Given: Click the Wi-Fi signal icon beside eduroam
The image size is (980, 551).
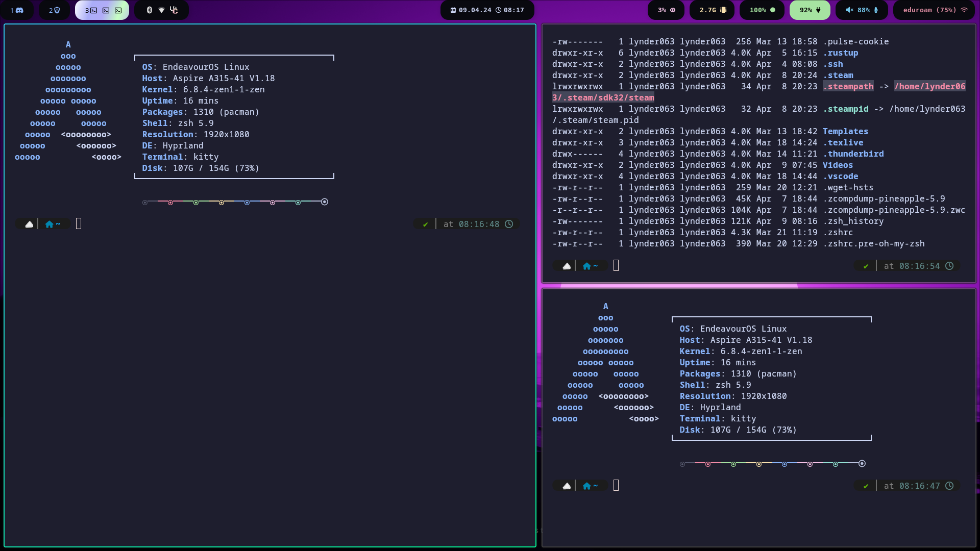Looking at the screenshot, I should click(x=964, y=10).
